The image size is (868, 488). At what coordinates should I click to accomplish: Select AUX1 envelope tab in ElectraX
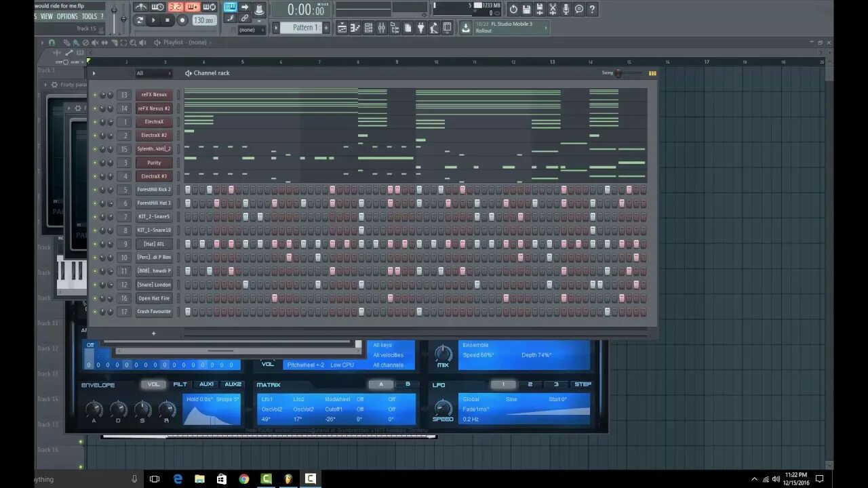click(206, 384)
